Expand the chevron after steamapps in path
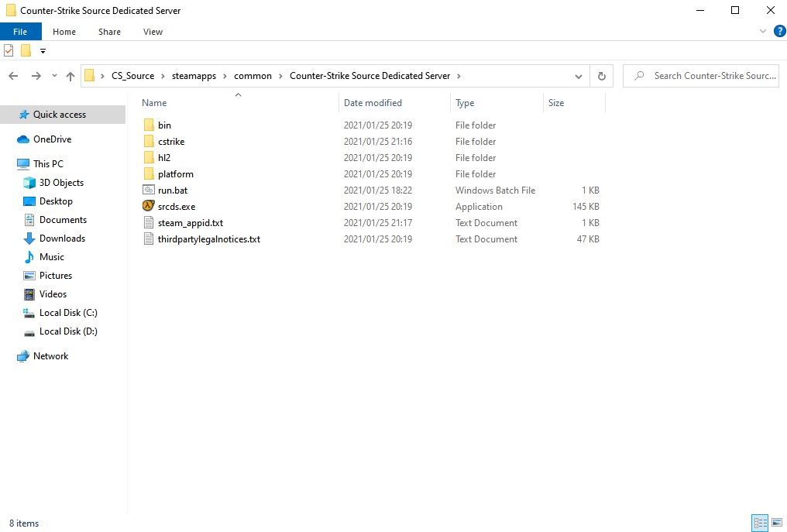 [x=225, y=76]
